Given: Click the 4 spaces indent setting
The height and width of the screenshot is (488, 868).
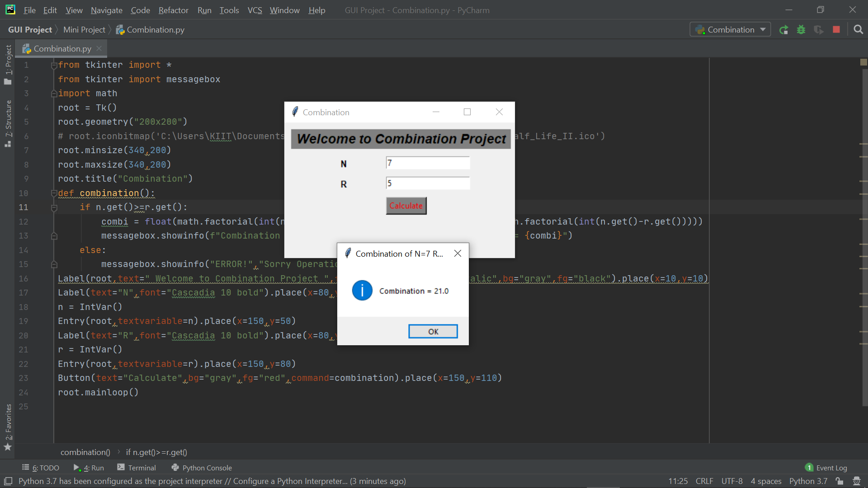Looking at the screenshot, I should 766,481.
